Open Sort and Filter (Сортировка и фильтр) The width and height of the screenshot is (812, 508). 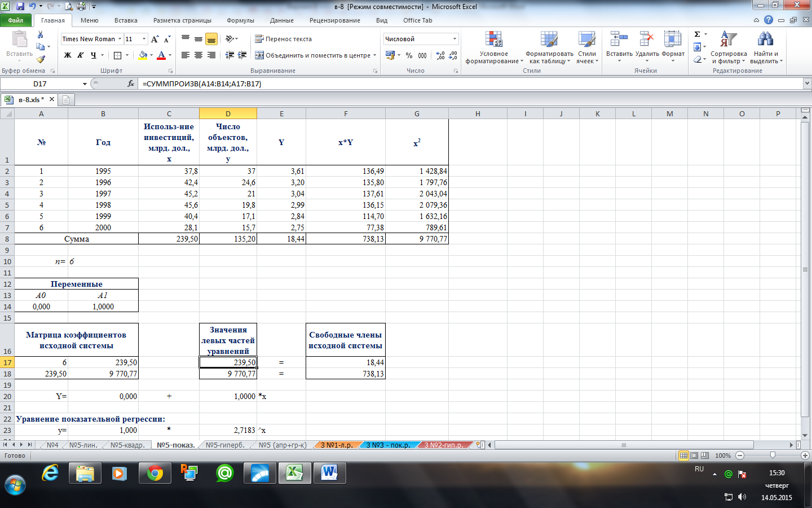click(729, 47)
